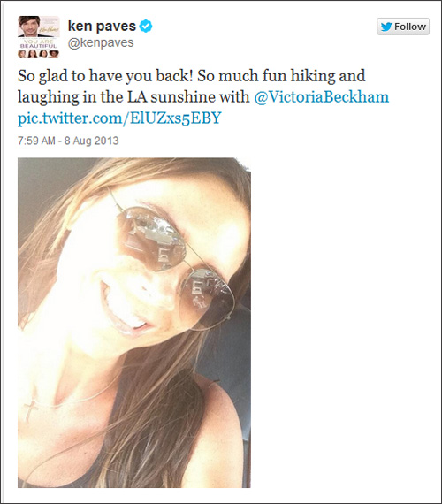This screenshot has width=442, height=504.
Task: Open the pic.twitter.com/ElUZxs5EBY link
Action: point(119,118)
